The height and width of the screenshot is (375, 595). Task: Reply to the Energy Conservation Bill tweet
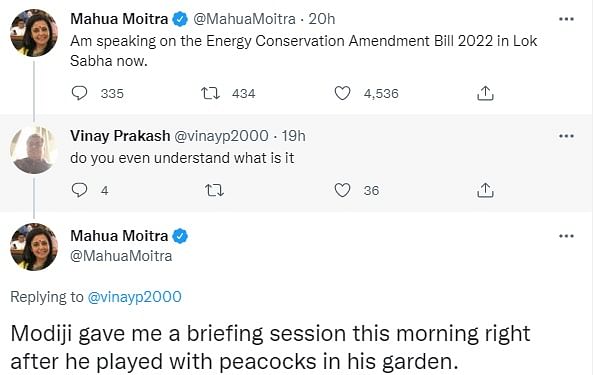tap(79, 93)
